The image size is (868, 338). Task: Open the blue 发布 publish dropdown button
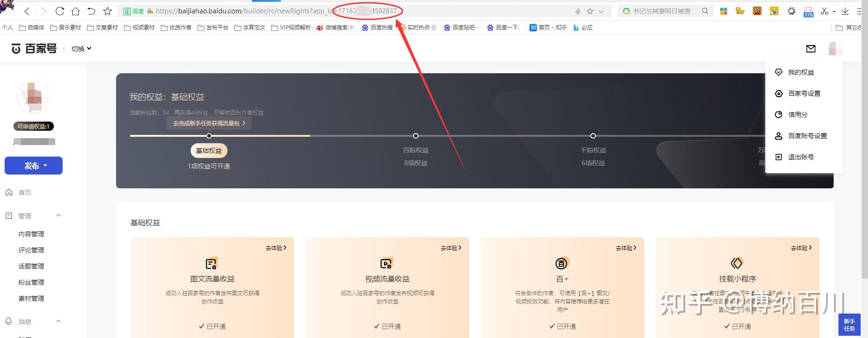tap(34, 166)
